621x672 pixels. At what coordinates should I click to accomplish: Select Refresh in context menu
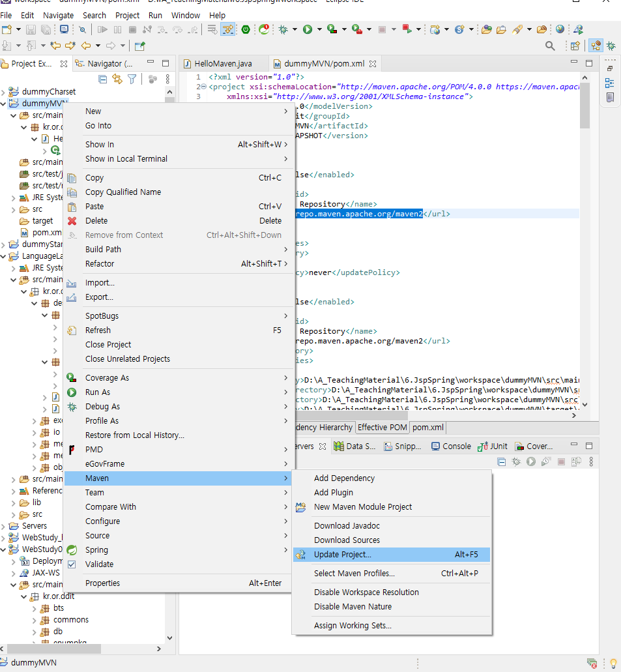[179, 330]
